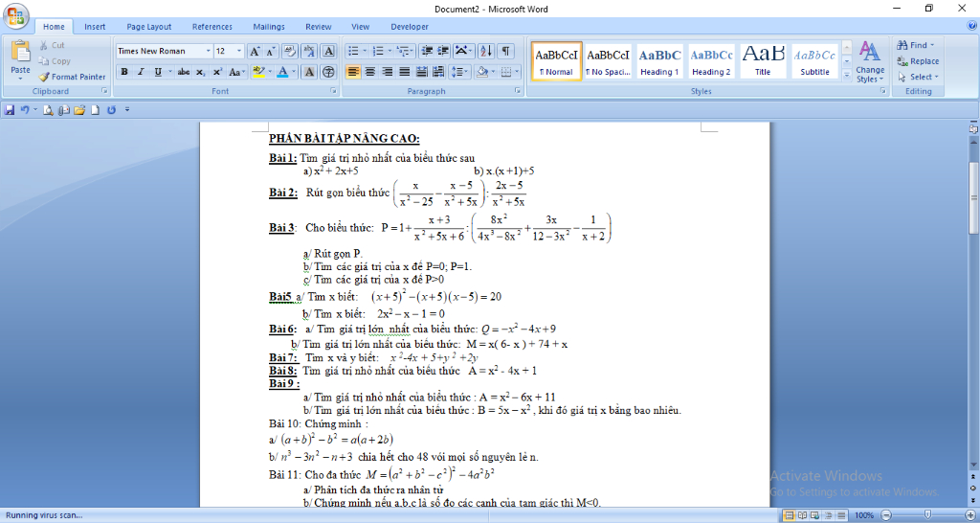Toggle Show/Hide paragraph marks

tap(505, 51)
